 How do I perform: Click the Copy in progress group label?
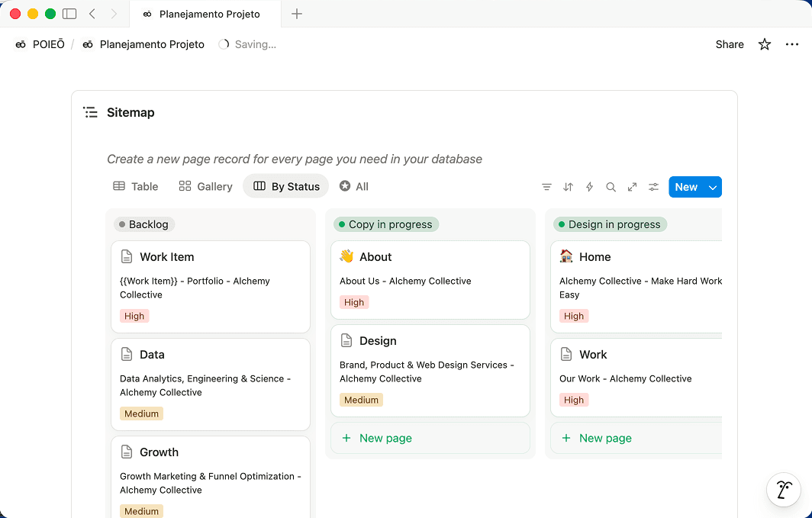[x=386, y=224]
